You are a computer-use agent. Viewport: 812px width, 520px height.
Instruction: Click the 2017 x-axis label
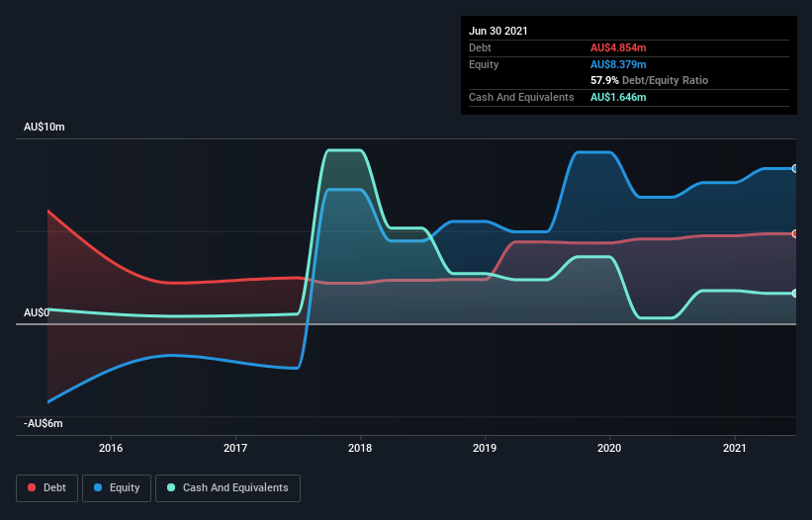pos(235,448)
